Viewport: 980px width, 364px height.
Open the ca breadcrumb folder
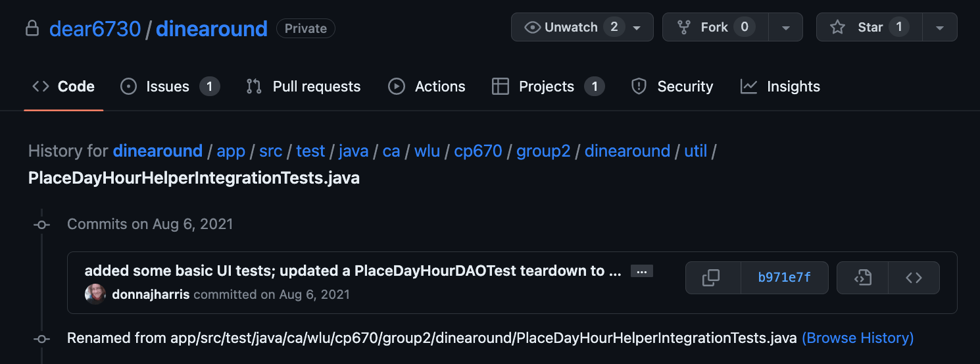(391, 151)
